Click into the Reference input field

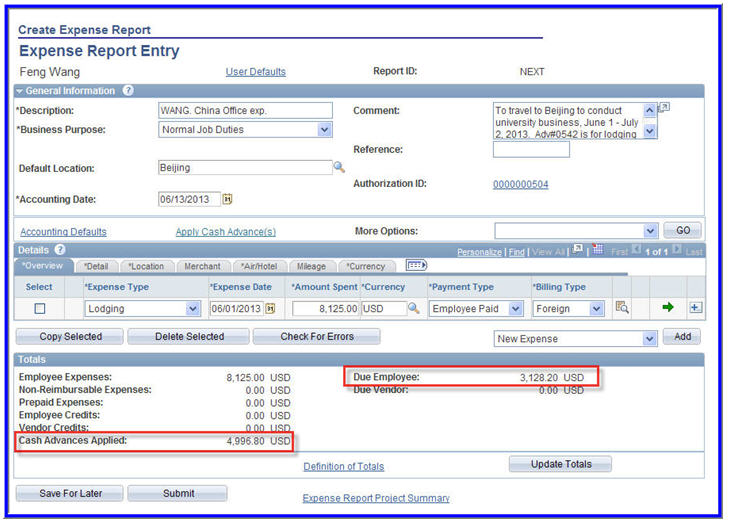pyautogui.click(x=531, y=150)
